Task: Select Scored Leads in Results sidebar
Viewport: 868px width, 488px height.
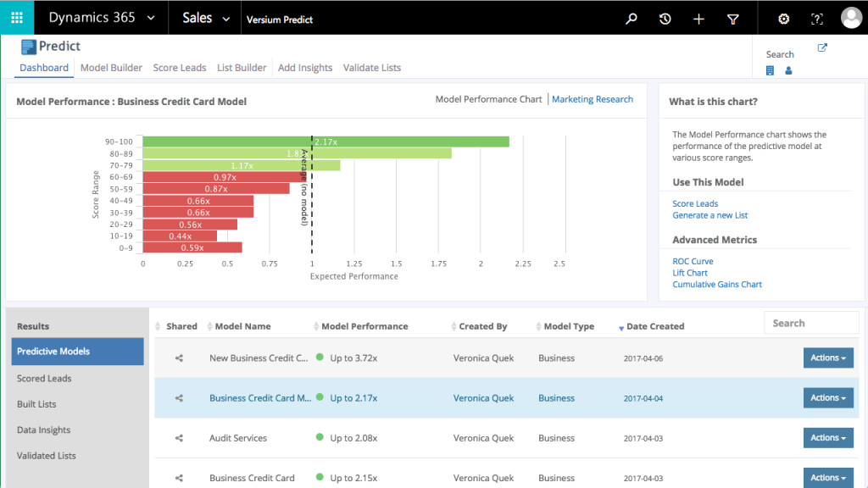Action: (x=44, y=379)
